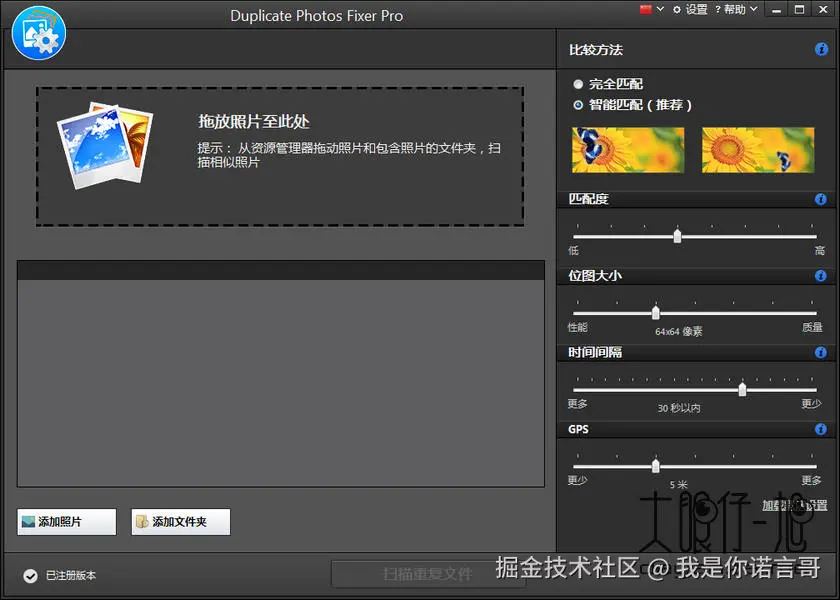Screen dimensions: 840x600
Task: Click left sunflower sample thumbnail
Action: 628,150
